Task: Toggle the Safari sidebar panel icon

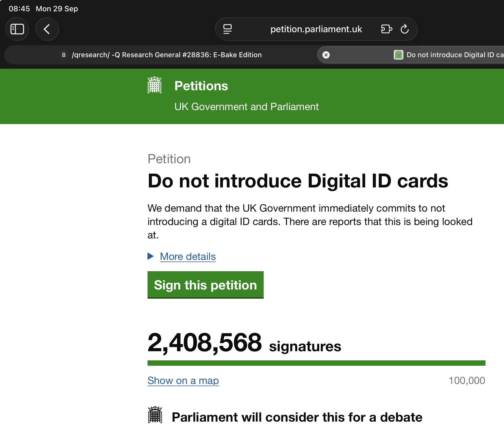Action: point(17,29)
